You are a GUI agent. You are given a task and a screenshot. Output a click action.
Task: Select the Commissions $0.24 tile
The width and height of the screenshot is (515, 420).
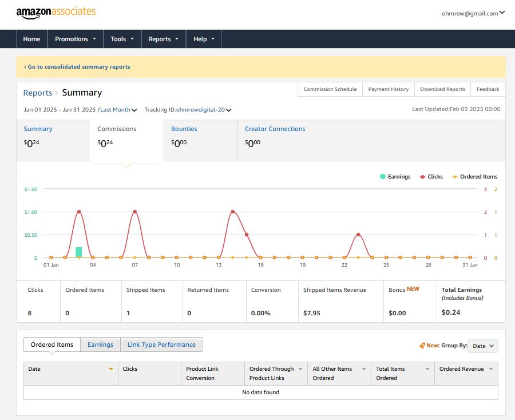pyautogui.click(x=126, y=140)
